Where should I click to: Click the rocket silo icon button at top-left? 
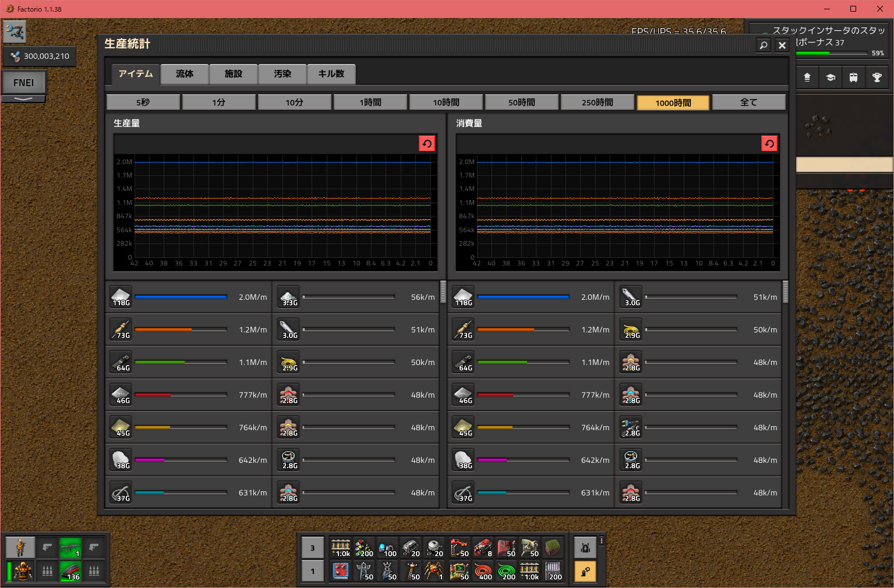(x=15, y=31)
